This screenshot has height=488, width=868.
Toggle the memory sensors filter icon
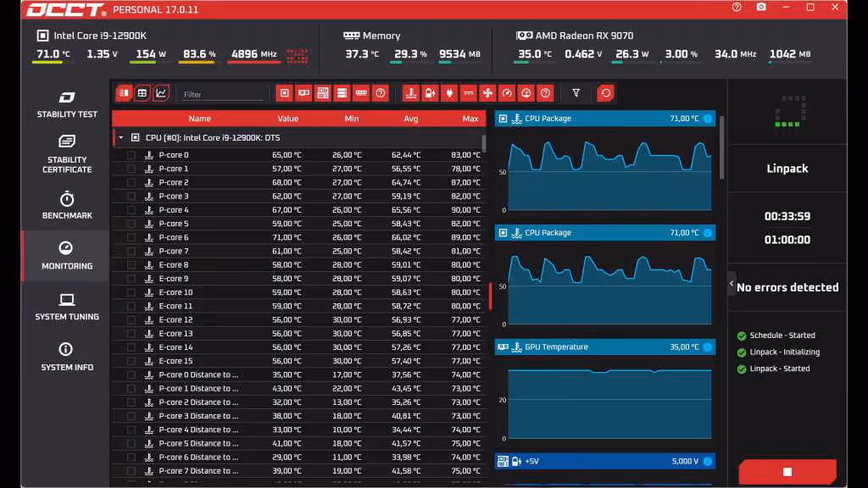361,93
